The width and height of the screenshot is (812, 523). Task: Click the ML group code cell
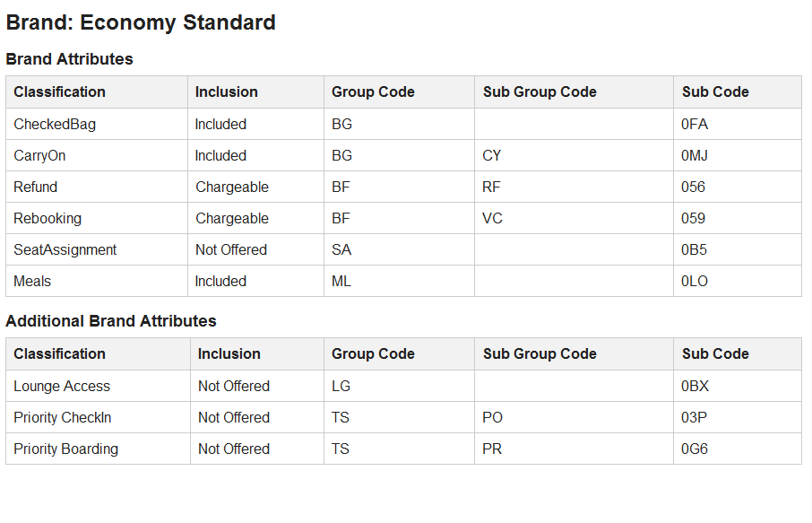341,281
